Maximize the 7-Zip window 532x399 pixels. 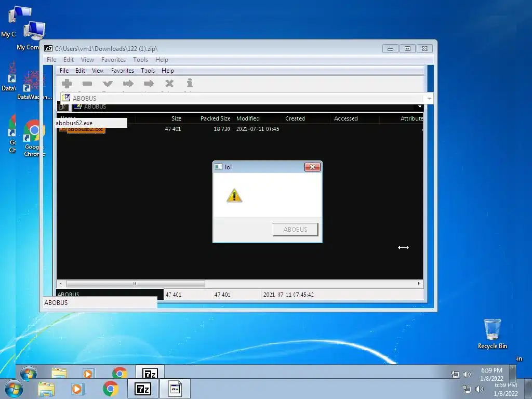click(x=407, y=49)
